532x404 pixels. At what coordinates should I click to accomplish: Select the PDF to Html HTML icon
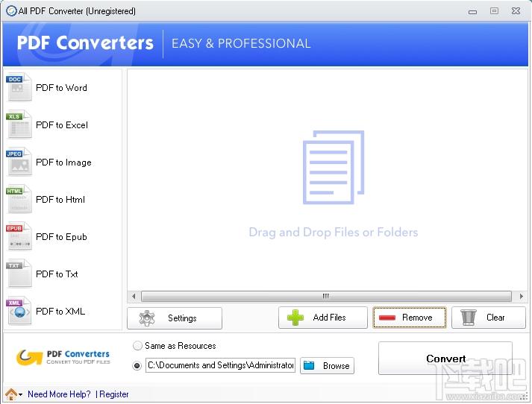click(19, 199)
